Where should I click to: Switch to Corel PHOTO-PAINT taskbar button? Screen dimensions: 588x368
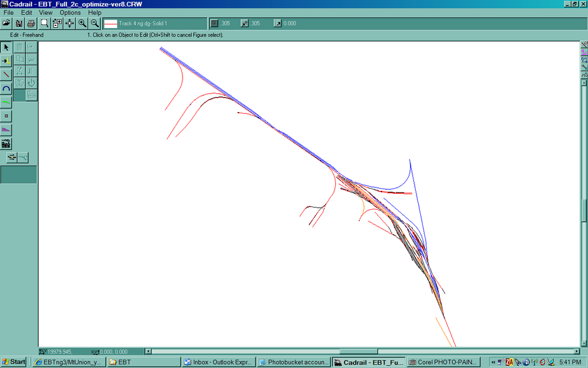444,362
